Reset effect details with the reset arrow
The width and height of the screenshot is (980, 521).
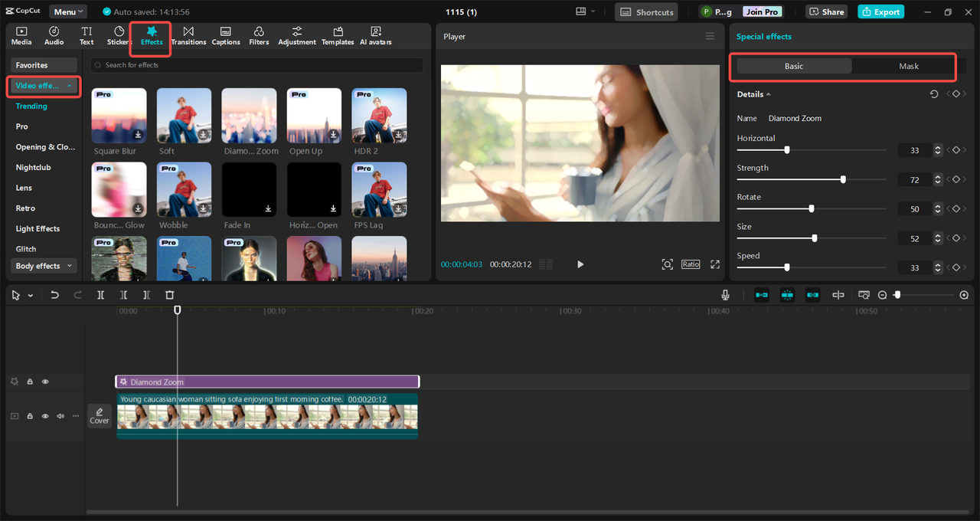click(934, 94)
